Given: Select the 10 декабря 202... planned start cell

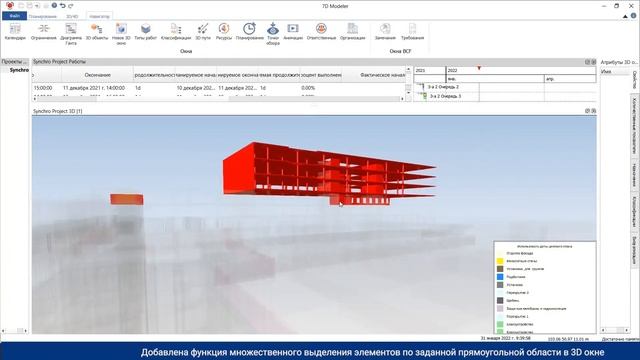Looking at the screenshot, I should (x=196, y=88).
